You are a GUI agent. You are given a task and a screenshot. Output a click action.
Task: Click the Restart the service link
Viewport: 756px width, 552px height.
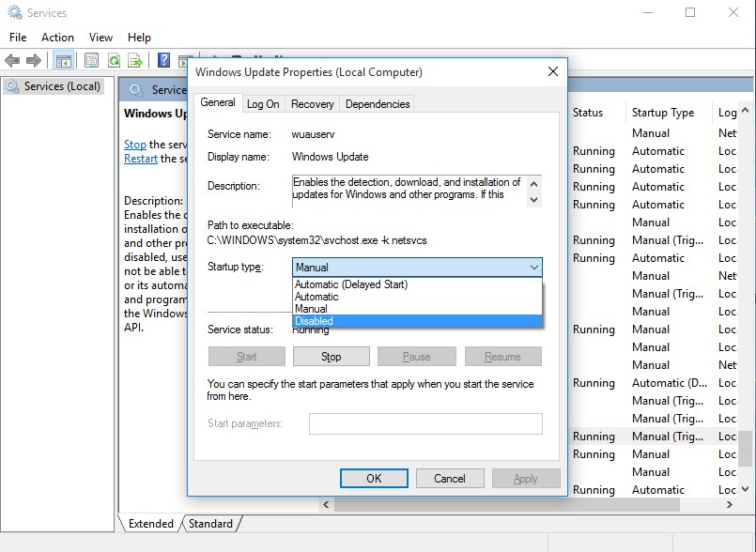click(x=141, y=159)
